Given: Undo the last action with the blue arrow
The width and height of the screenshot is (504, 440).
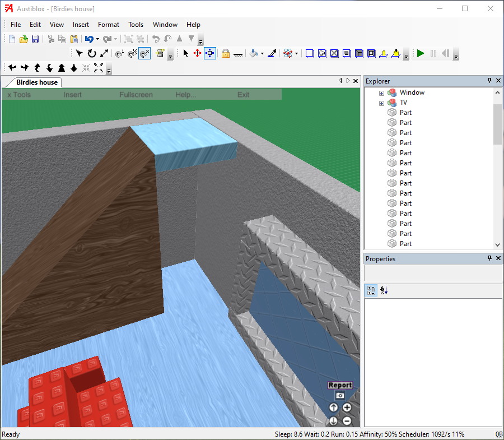Looking at the screenshot, I should (89, 39).
